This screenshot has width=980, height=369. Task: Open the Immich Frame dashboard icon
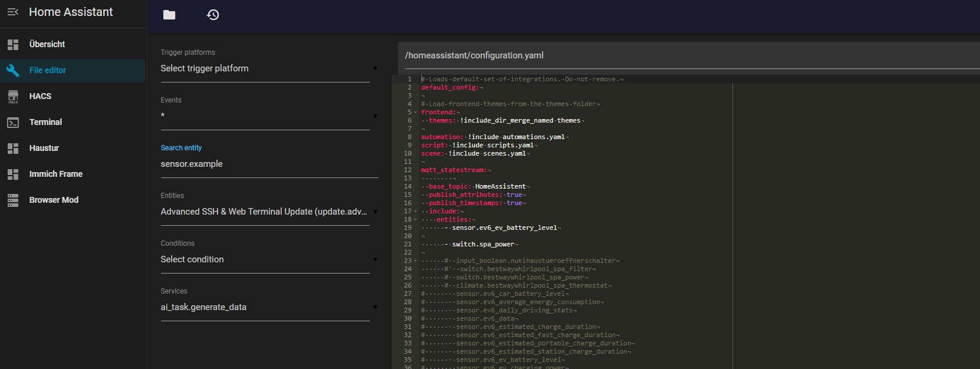(13, 174)
